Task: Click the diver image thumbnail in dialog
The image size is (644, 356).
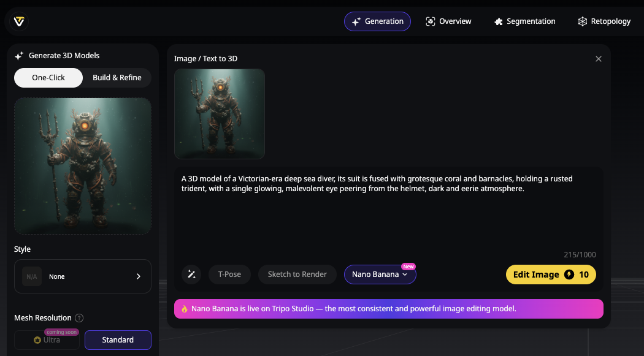Action: coord(220,114)
